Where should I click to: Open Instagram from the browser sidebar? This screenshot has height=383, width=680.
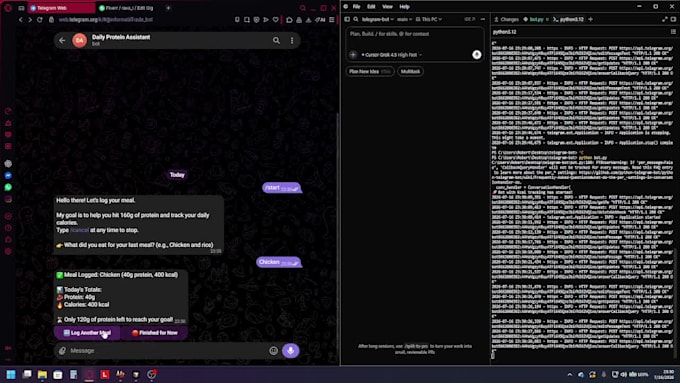tap(8, 200)
